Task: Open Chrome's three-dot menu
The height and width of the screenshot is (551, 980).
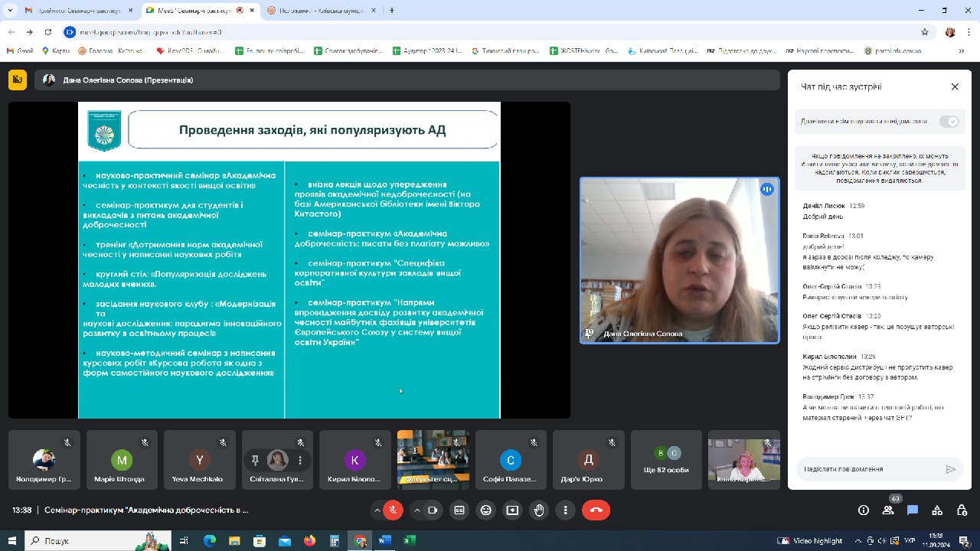Action: pyautogui.click(x=969, y=32)
